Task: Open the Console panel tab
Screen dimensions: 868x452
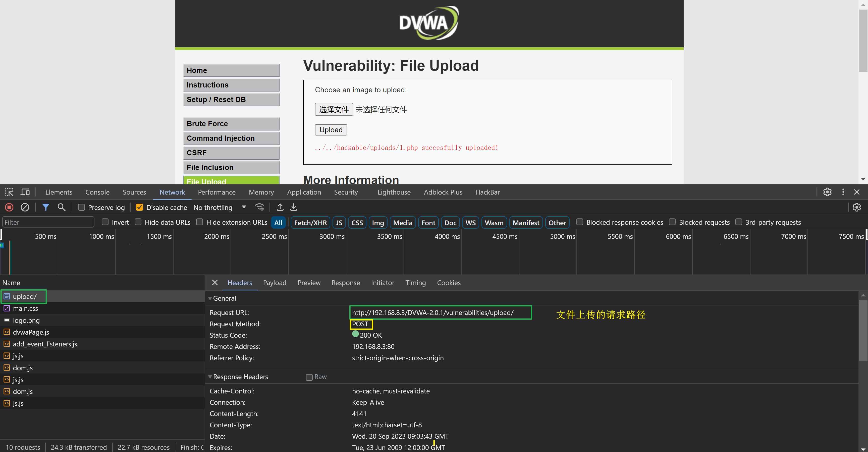Action: (97, 192)
